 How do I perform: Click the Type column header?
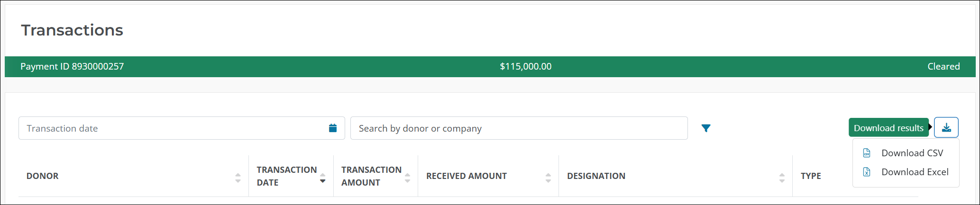click(811, 176)
